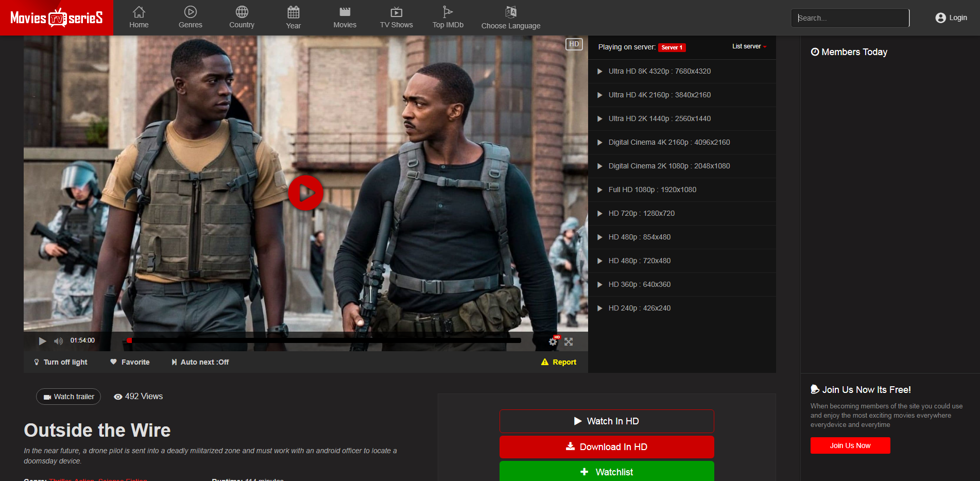Open the Country menu
This screenshot has height=481, width=980.
click(242, 18)
